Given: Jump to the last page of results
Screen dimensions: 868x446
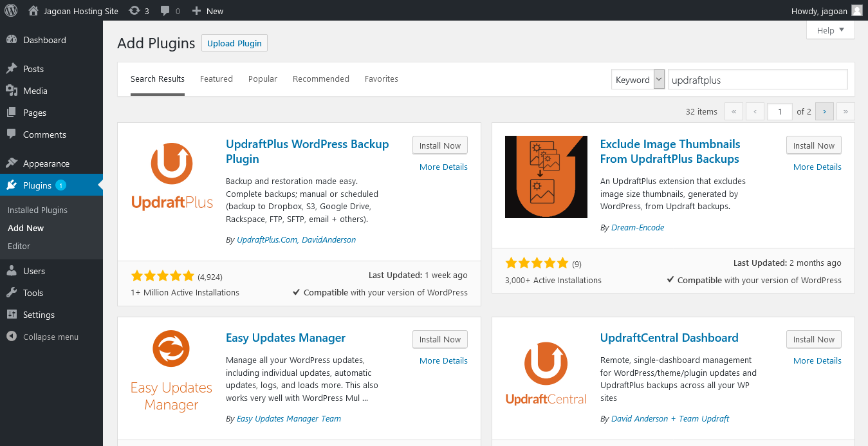Looking at the screenshot, I should pyautogui.click(x=846, y=111).
